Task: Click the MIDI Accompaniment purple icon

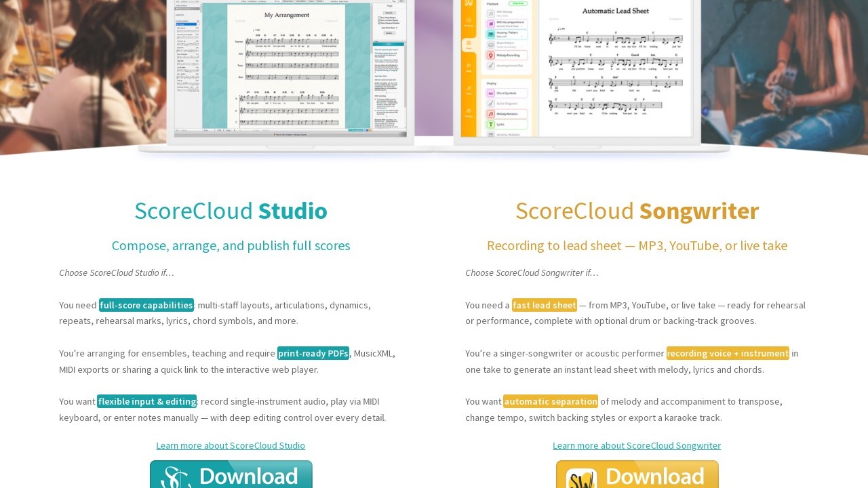Action: (490, 23)
